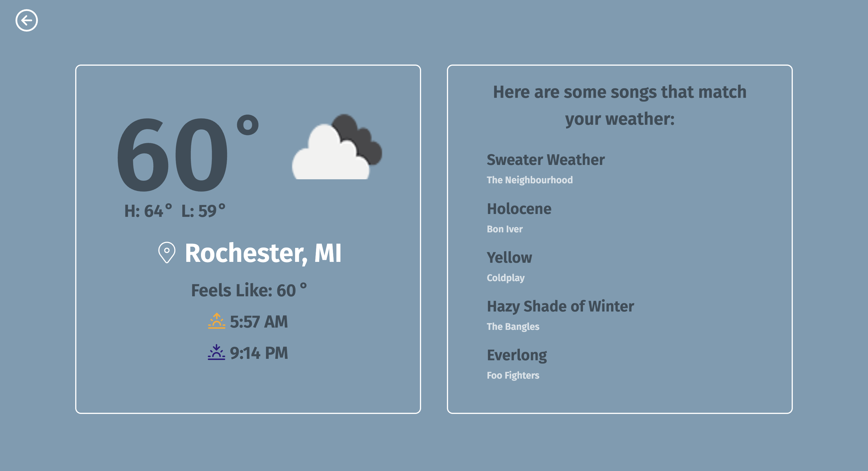Click the purple sunset icon
868x471 pixels.
pos(216,352)
